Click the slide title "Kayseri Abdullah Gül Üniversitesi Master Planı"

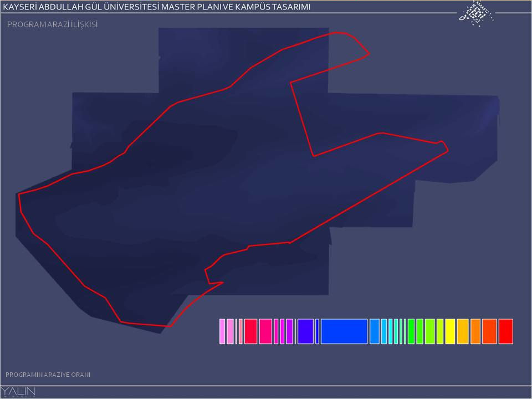[x=157, y=7]
